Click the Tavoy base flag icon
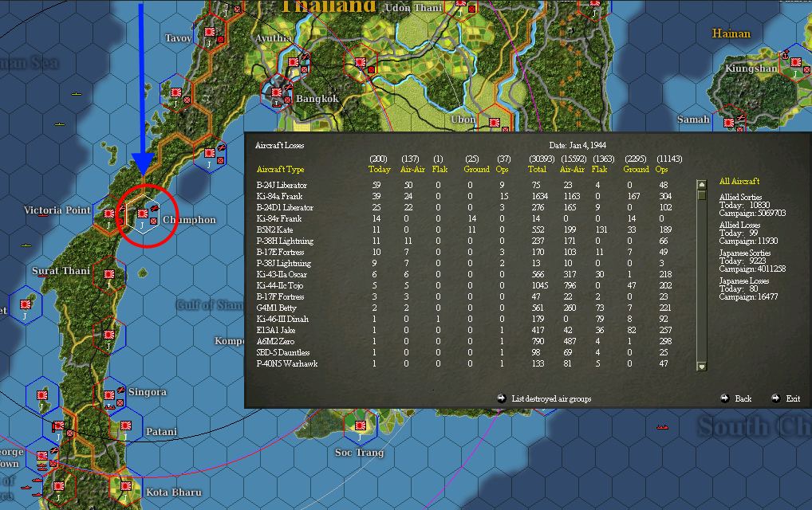The width and height of the screenshot is (812, 510). tap(210, 32)
